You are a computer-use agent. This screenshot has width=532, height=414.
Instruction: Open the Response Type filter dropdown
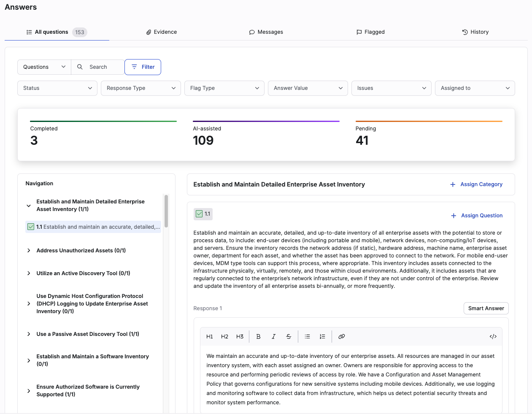point(141,88)
